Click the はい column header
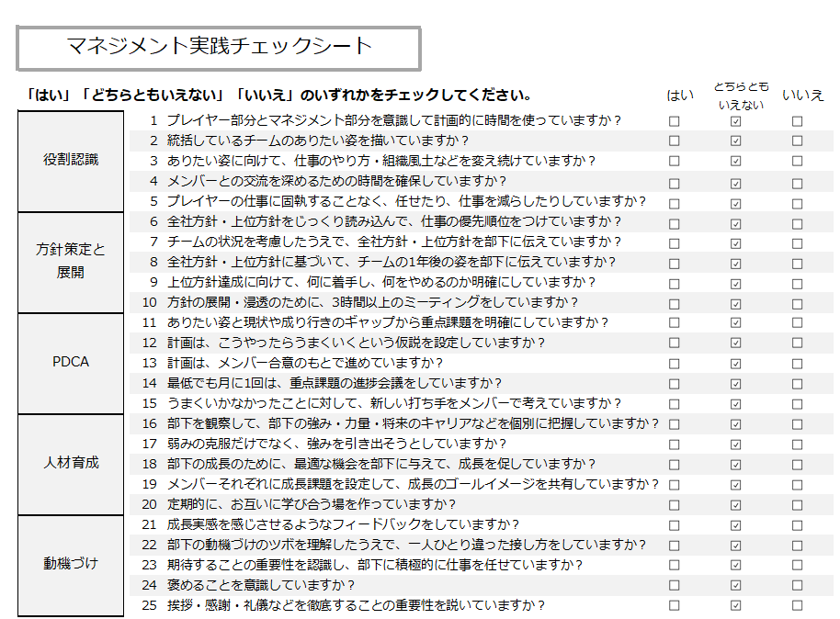 coord(680,96)
